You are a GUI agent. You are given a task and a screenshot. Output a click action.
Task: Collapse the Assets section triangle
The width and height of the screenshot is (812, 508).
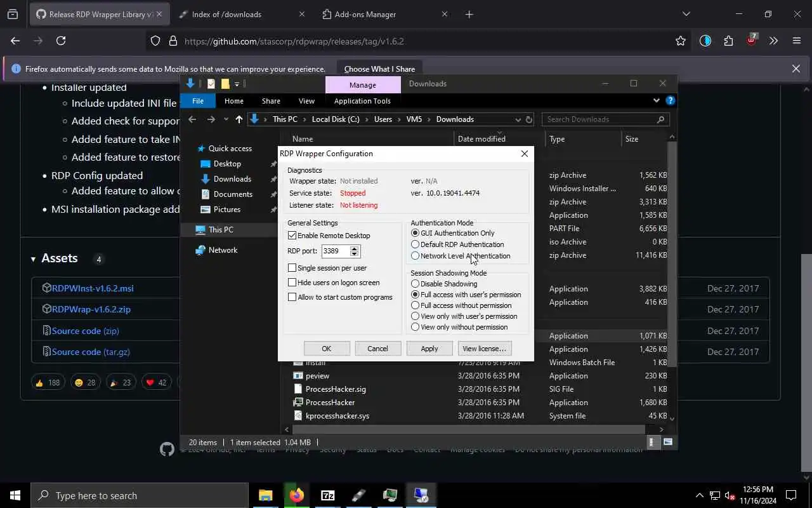(x=33, y=259)
